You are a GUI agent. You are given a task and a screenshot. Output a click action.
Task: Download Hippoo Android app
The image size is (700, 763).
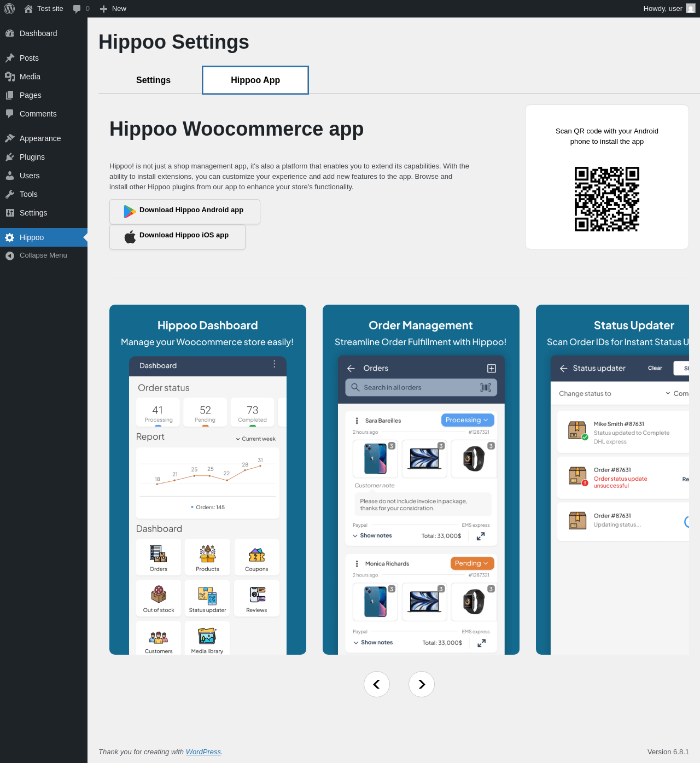[185, 211]
